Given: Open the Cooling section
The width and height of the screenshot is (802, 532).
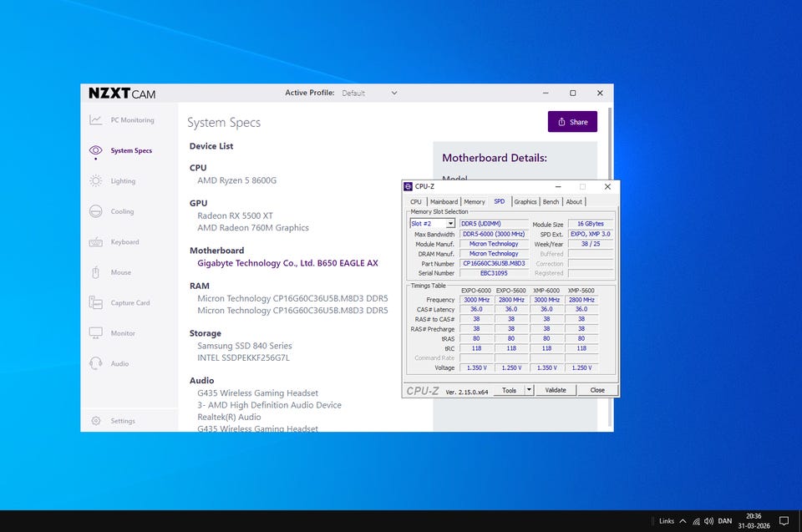Looking at the screenshot, I should (122, 211).
